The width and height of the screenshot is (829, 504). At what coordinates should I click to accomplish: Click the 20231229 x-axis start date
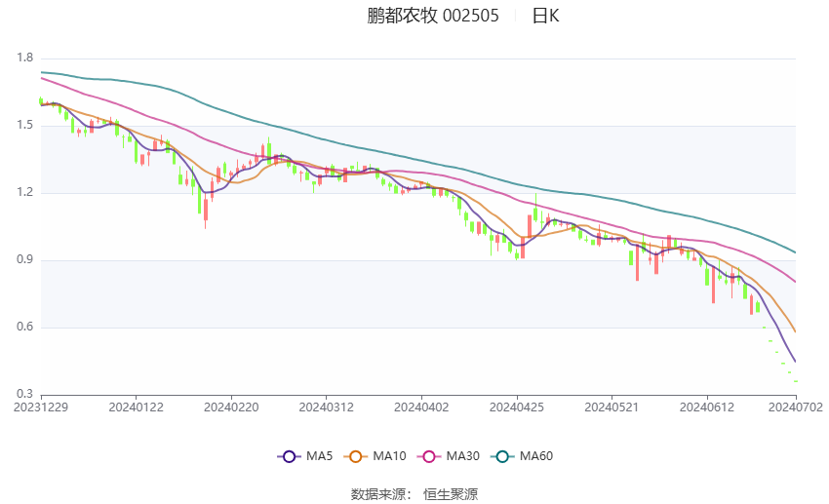click(x=41, y=407)
